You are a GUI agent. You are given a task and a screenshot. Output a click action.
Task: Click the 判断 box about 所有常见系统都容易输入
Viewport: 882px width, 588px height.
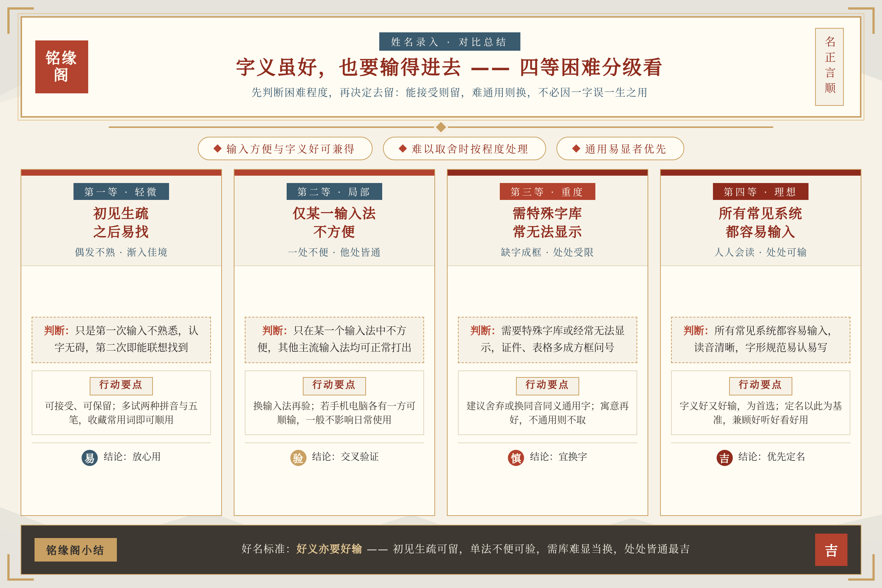[760, 340]
